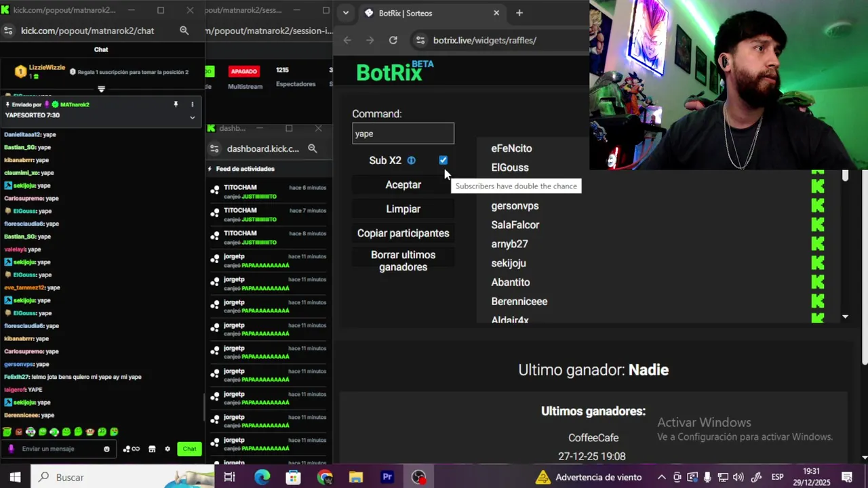Viewport: 868px width, 488px height.
Task: Insert the first green emote
Action: pyautogui.click(x=7, y=432)
